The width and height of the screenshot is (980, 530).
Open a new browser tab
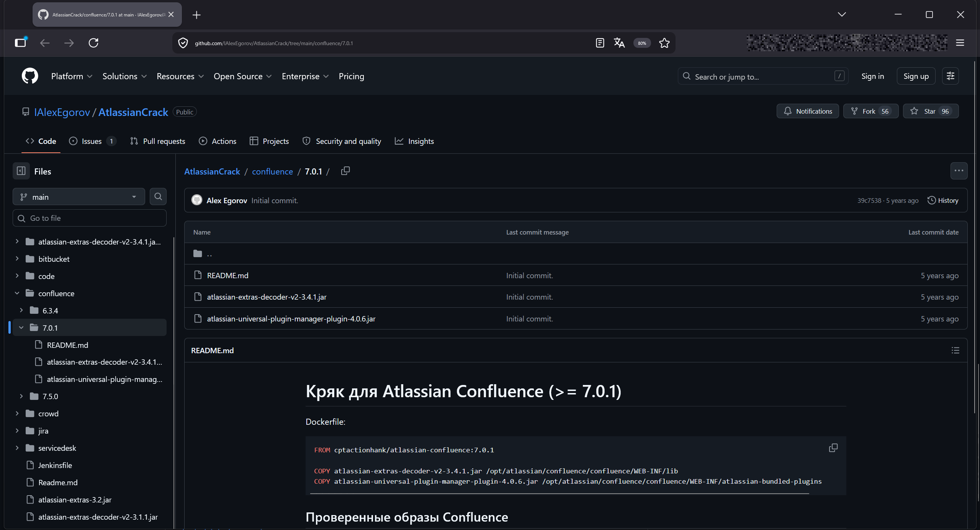coord(196,15)
